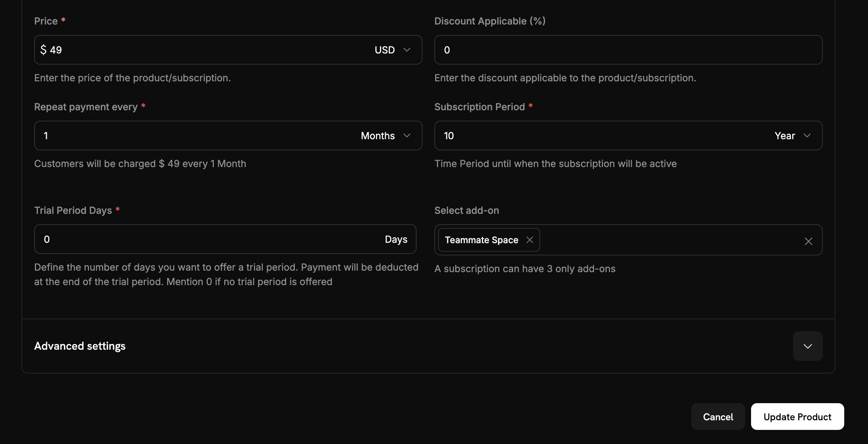Click the Update Product button
The image size is (868, 444).
[x=797, y=417]
